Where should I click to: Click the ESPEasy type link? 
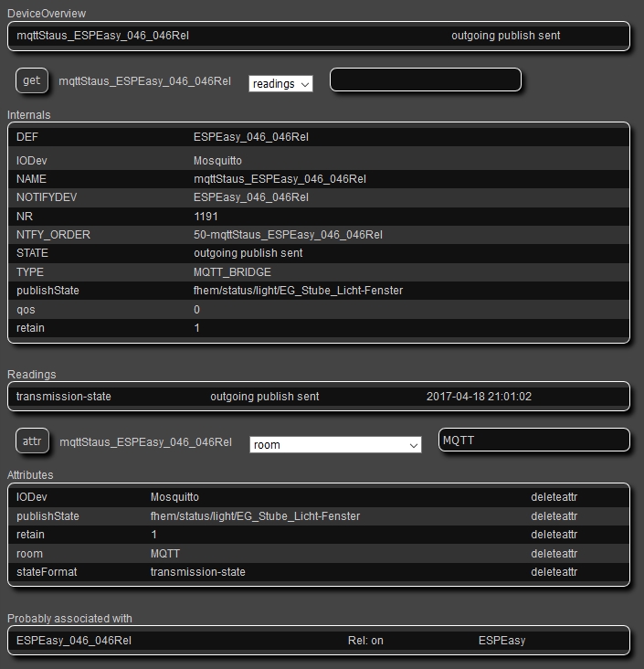501,641
